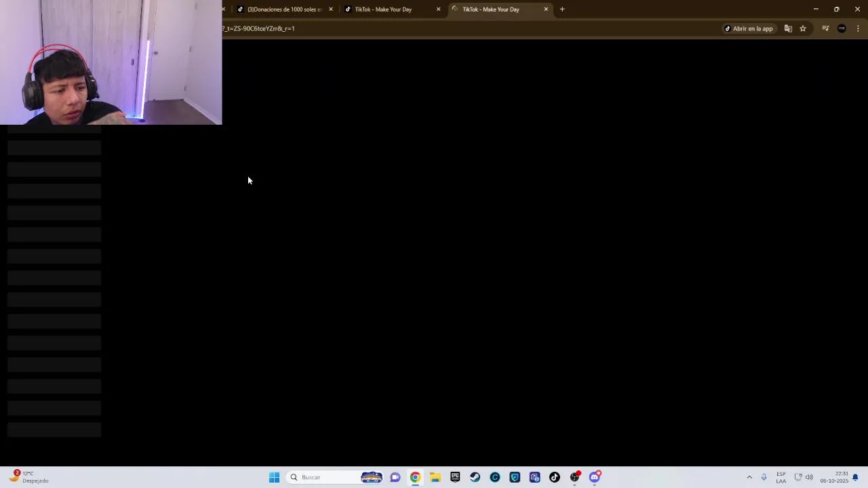The height and width of the screenshot is (488, 868).
Task: Select the active TikTok tab on the right
Action: 491,9
